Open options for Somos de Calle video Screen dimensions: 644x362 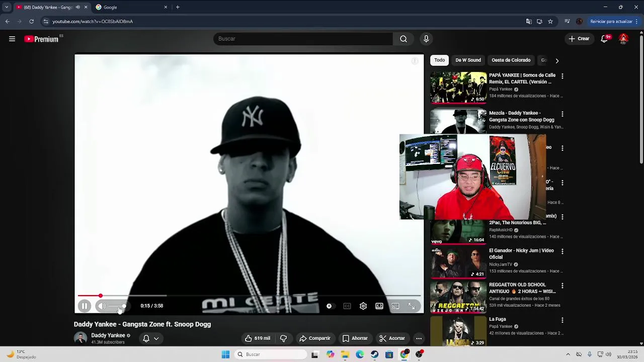point(562,76)
